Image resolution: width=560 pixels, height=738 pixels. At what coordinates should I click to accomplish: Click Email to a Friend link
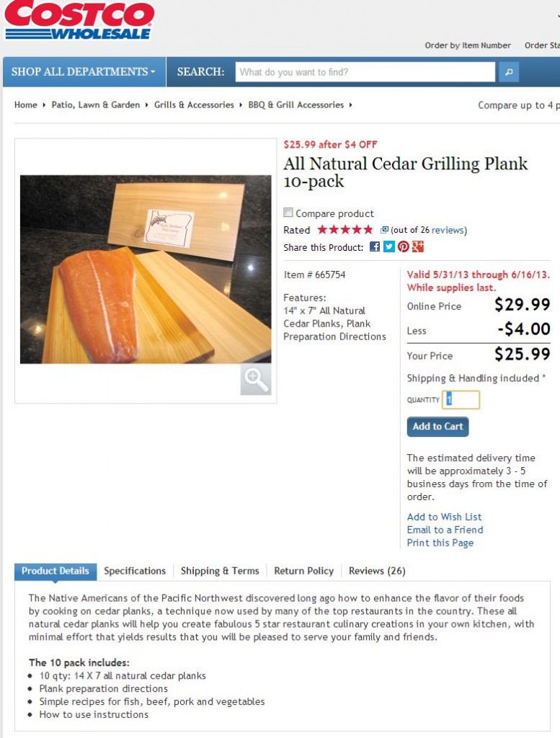click(445, 530)
